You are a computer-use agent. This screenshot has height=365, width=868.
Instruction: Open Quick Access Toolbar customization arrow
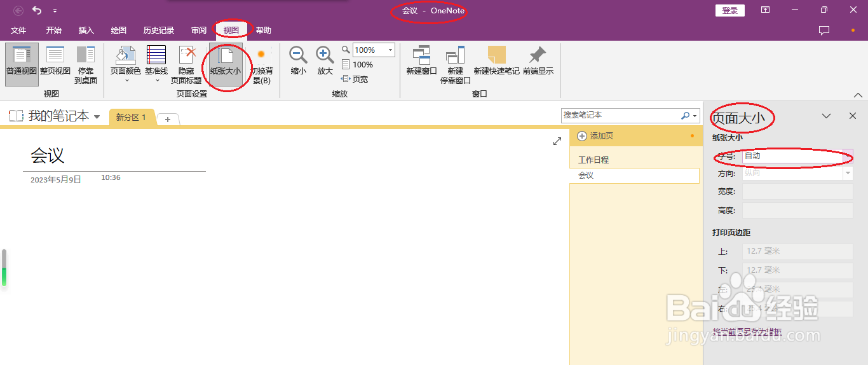click(55, 11)
